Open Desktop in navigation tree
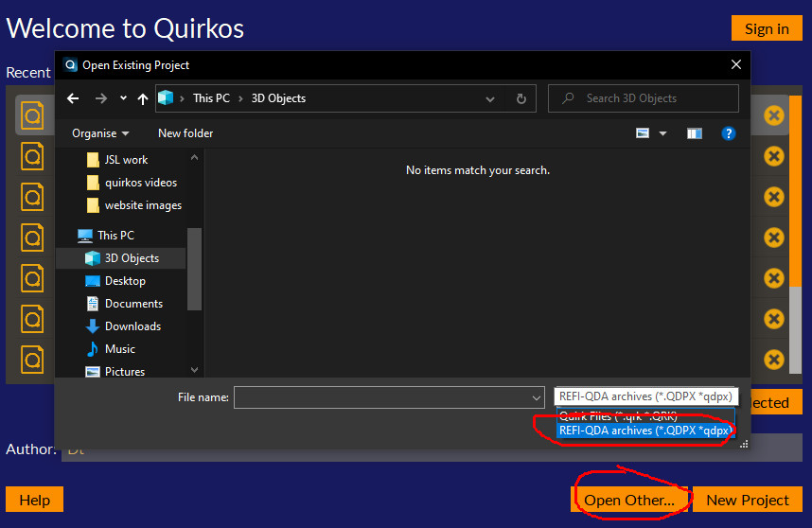 [x=125, y=281]
